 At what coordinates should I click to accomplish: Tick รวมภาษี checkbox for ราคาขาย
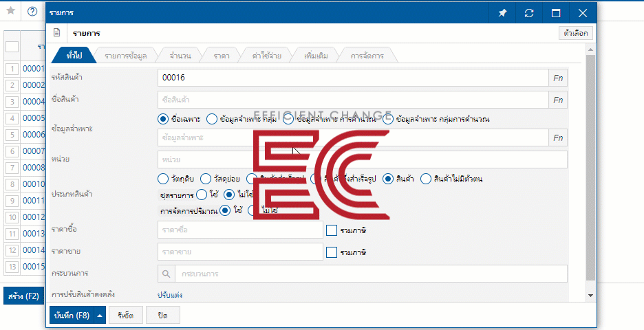click(x=332, y=252)
